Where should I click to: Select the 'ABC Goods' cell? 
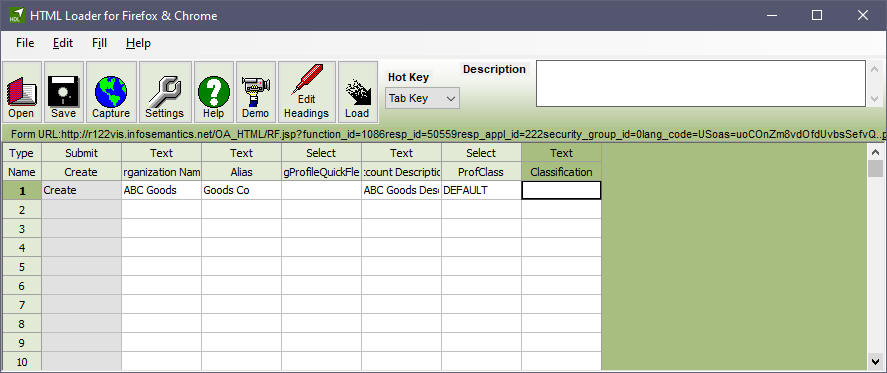[x=161, y=190]
